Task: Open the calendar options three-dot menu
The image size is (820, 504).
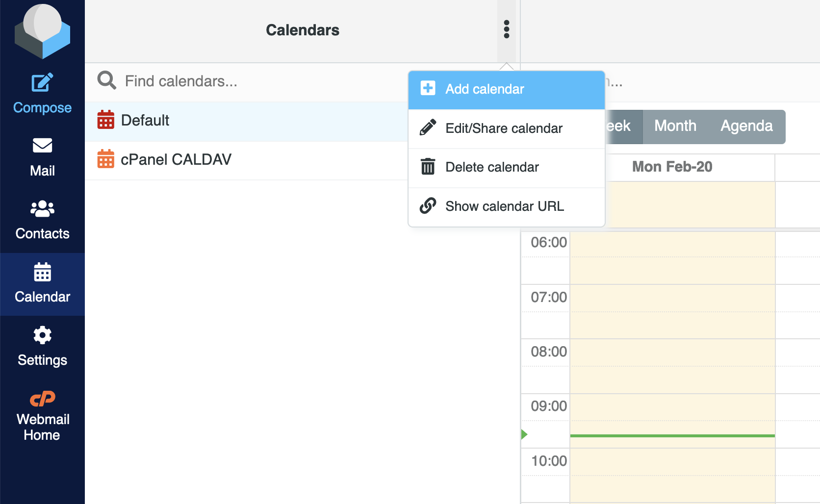Action: coord(506,30)
